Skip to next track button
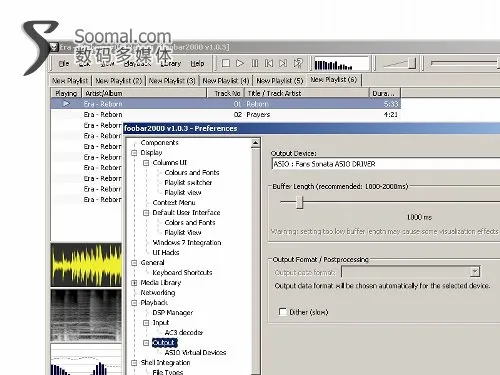 point(283,63)
